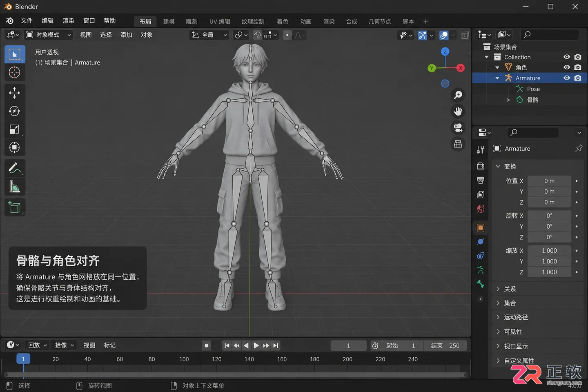Screen dimensions: 588x392
Task: Open the 全局 transform orientation dropdown
Action: click(210, 35)
